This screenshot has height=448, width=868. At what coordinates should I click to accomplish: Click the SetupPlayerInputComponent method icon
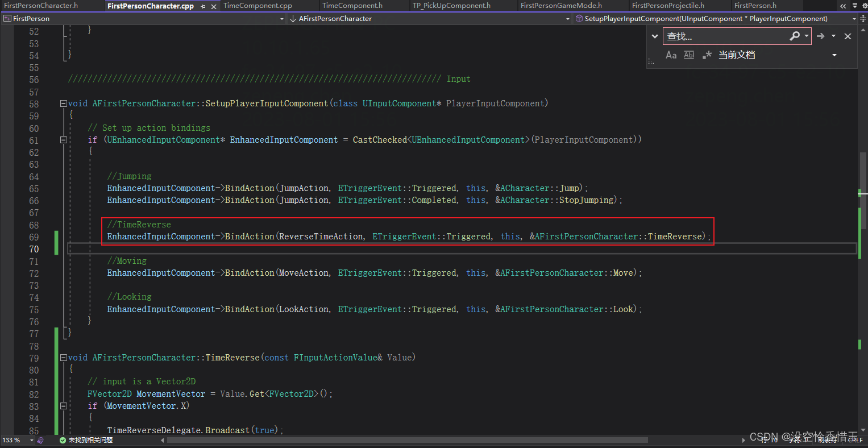click(x=579, y=18)
